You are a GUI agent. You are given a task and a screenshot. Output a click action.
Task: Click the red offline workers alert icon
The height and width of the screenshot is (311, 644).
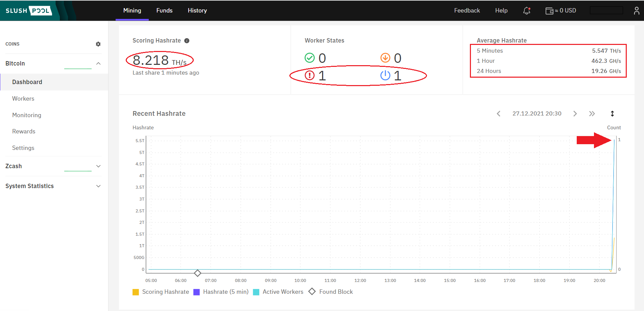coord(309,75)
